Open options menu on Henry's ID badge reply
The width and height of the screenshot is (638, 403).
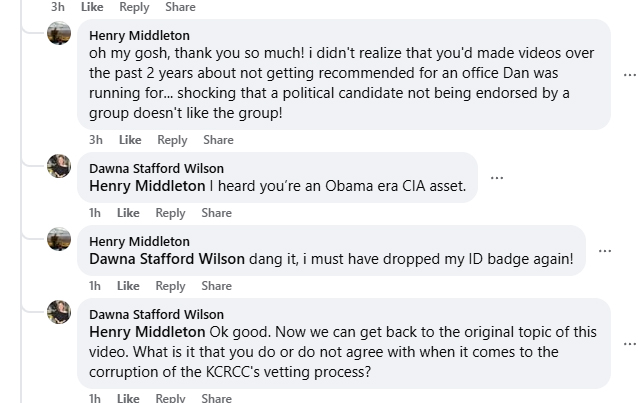click(x=604, y=251)
